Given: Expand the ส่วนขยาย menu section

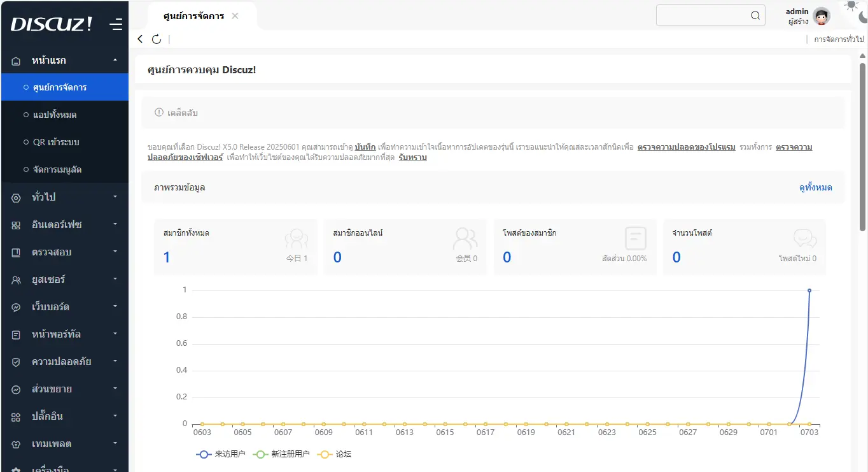Looking at the screenshot, I should 115,389.
